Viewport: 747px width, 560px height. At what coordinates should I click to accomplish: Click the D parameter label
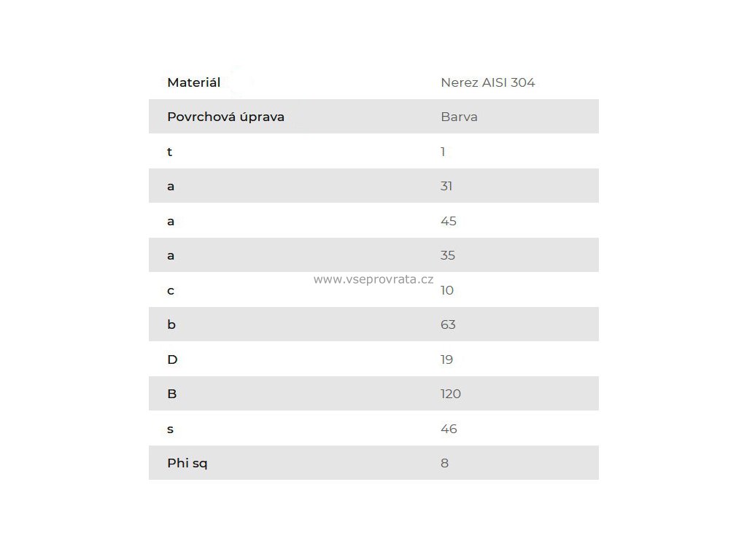(x=172, y=359)
